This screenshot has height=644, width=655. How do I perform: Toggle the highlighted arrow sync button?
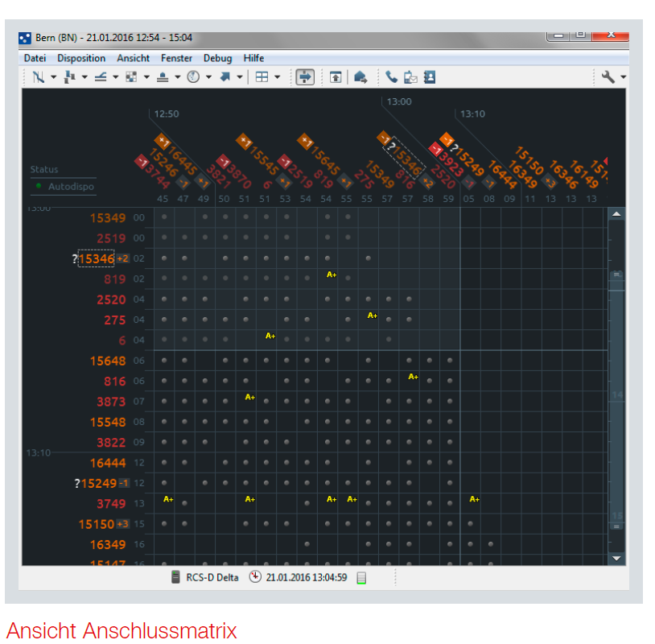point(305,77)
